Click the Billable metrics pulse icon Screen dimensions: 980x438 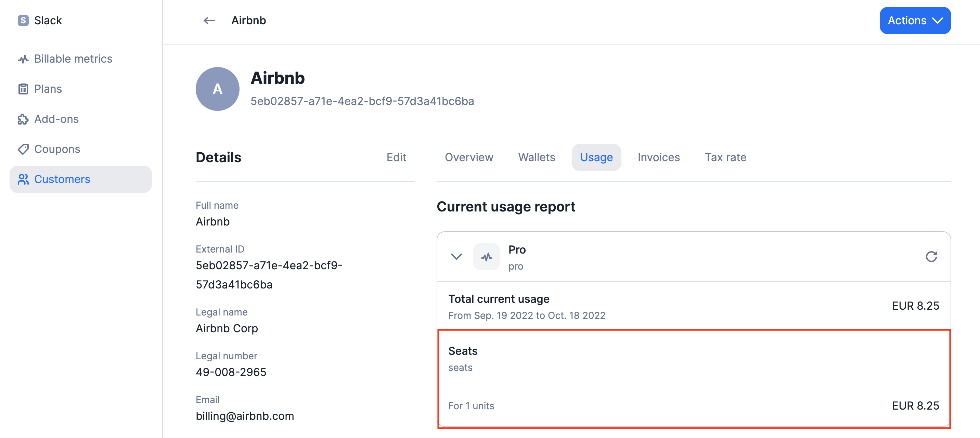point(23,59)
